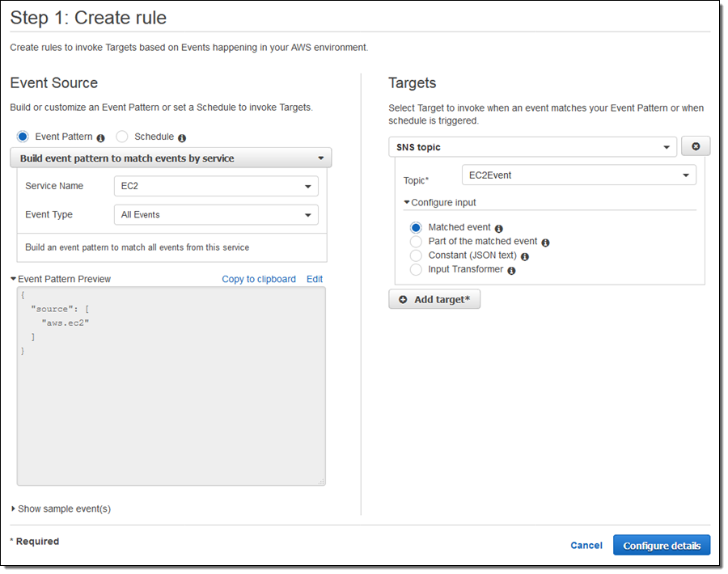Choose Part of the matched event option
The height and width of the screenshot is (574, 728).
(416, 242)
